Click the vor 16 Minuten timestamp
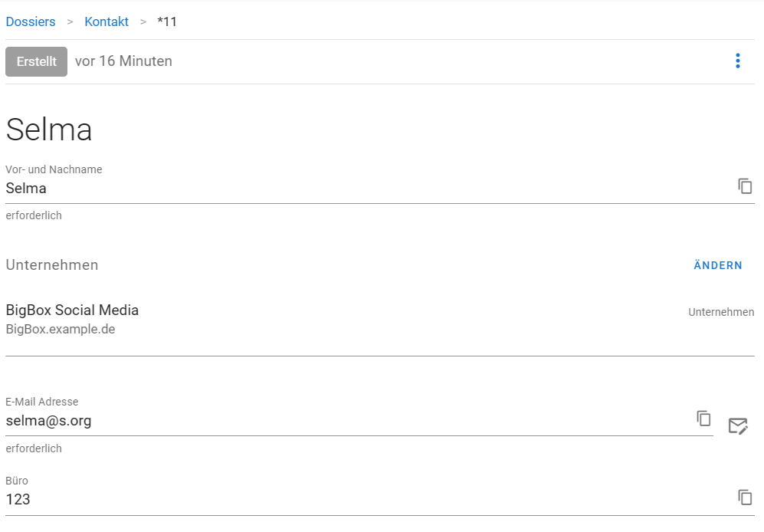The width and height of the screenshot is (764, 532). tap(123, 61)
